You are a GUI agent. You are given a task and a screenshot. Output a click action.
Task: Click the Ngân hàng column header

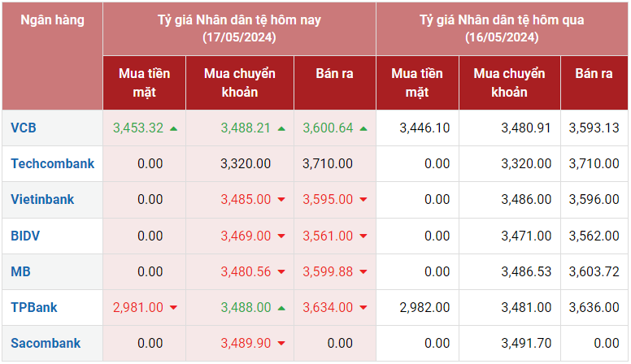coord(52,21)
